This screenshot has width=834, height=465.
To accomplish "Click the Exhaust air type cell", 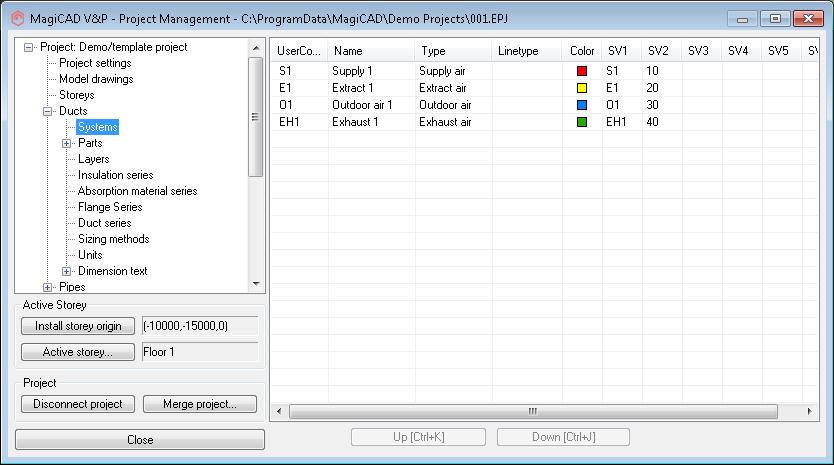I will (453, 122).
